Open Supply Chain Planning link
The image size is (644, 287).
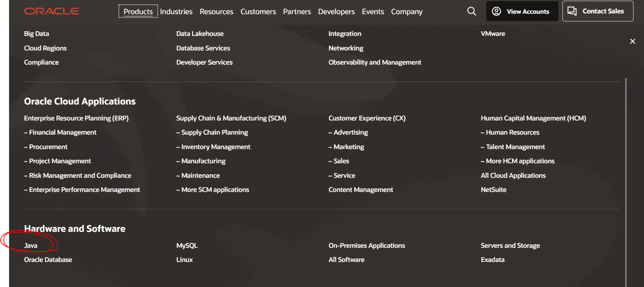pyautogui.click(x=212, y=132)
